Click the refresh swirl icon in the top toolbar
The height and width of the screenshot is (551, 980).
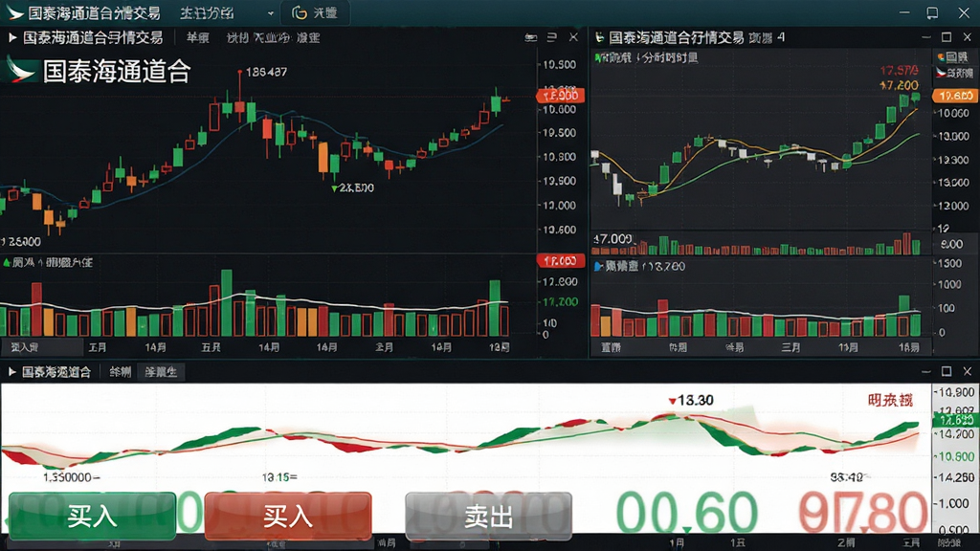[x=300, y=12]
